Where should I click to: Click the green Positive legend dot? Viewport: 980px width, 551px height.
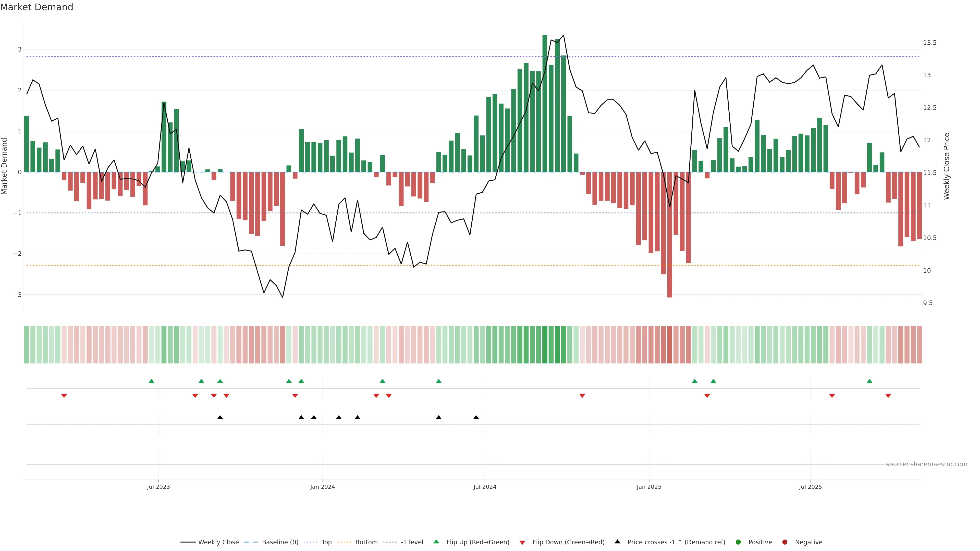(738, 542)
